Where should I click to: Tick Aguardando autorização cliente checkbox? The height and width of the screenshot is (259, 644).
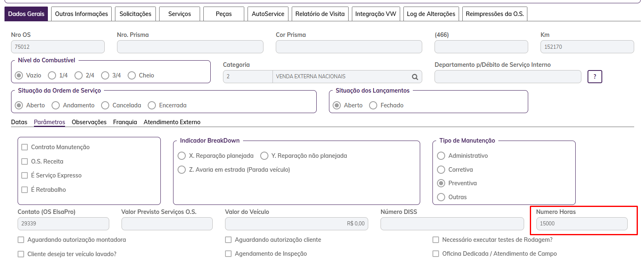(x=229, y=240)
